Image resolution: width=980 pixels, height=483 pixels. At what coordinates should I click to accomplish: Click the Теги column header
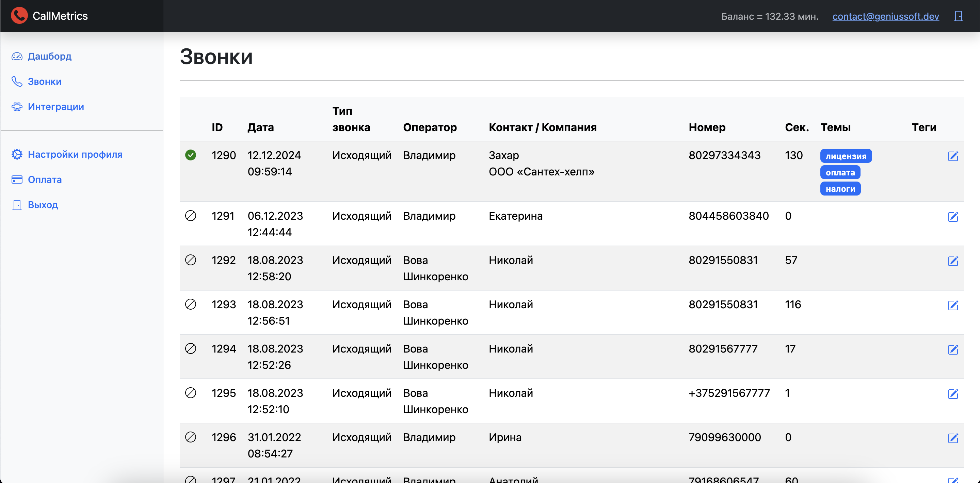pos(924,127)
